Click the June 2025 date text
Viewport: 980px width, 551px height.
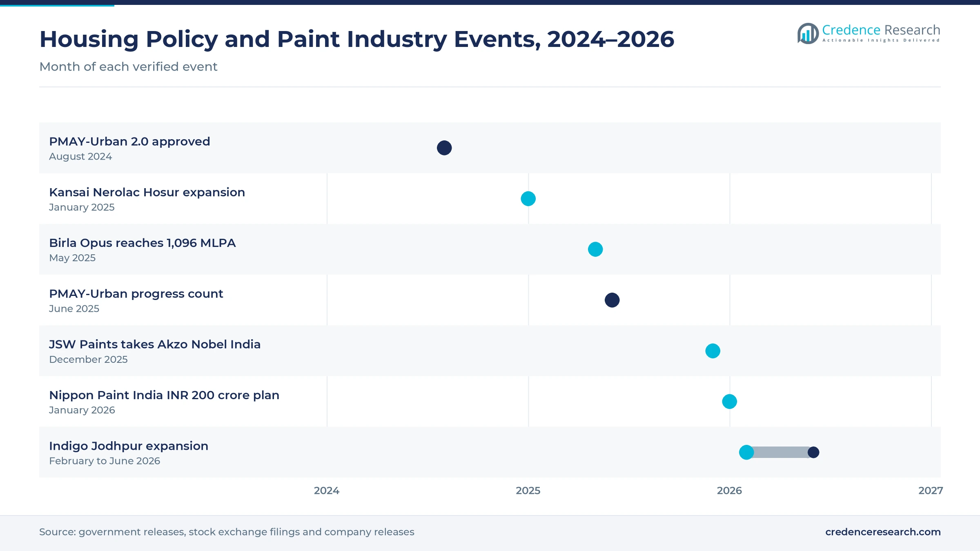74,309
